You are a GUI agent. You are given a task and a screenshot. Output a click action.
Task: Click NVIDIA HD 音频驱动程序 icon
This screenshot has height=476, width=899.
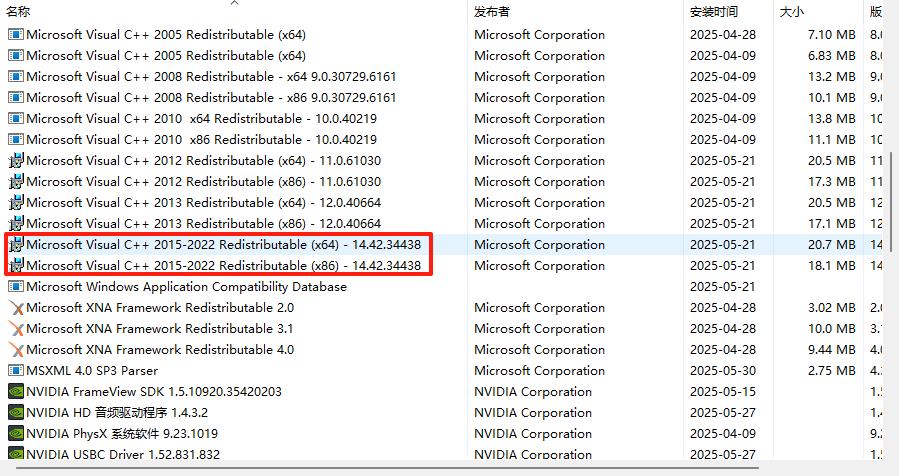coord(16,413)
